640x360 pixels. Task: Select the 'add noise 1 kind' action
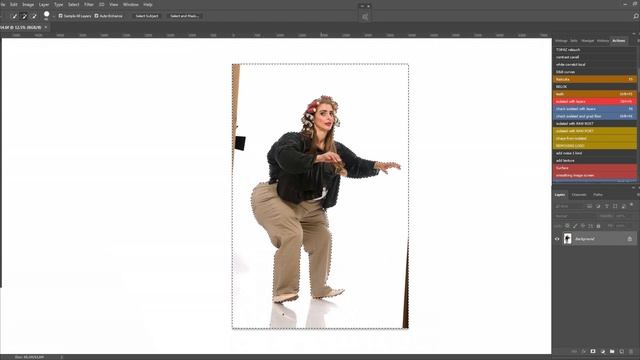[595, 153]
